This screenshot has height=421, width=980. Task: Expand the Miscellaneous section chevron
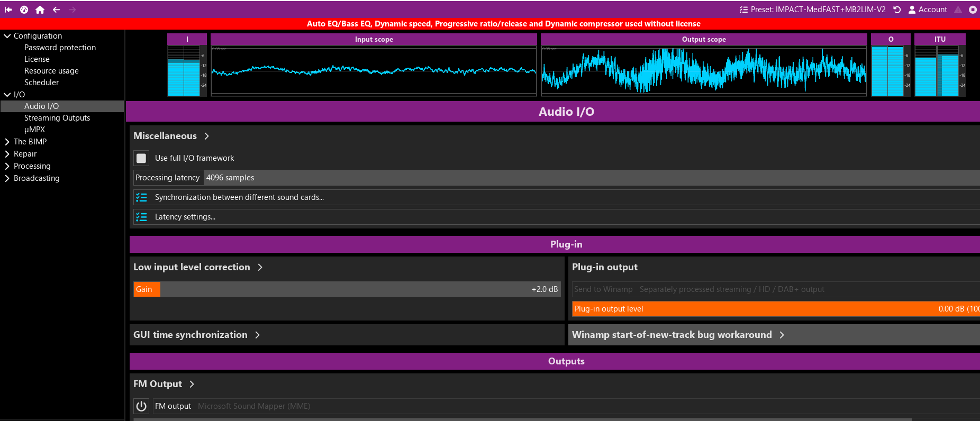click(x=207, y=136)
